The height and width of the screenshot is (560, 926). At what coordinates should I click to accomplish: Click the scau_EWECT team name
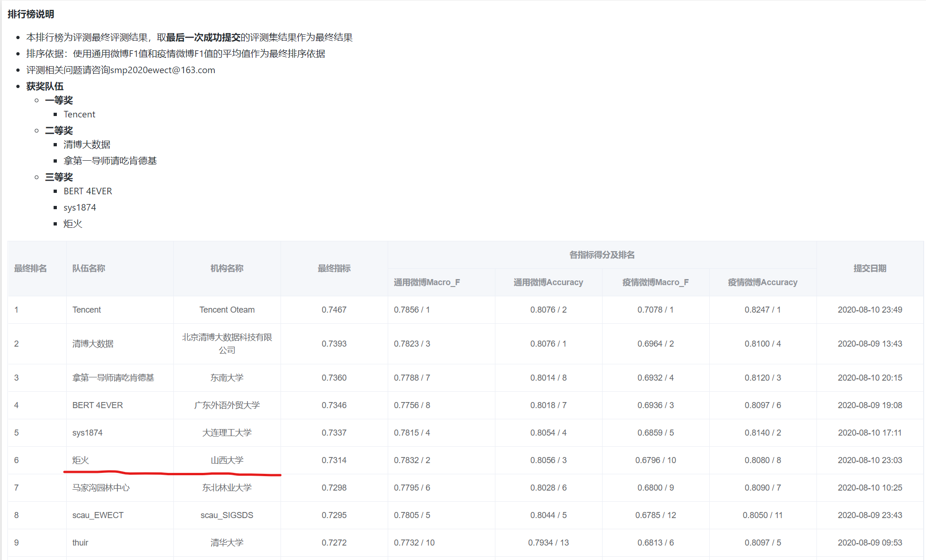pos(98,515)
